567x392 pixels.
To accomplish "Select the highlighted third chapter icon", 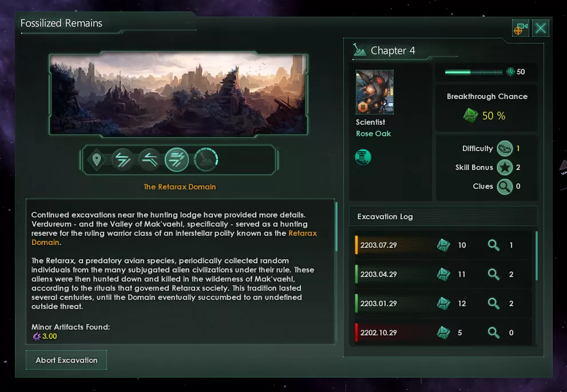I will 177,159.
